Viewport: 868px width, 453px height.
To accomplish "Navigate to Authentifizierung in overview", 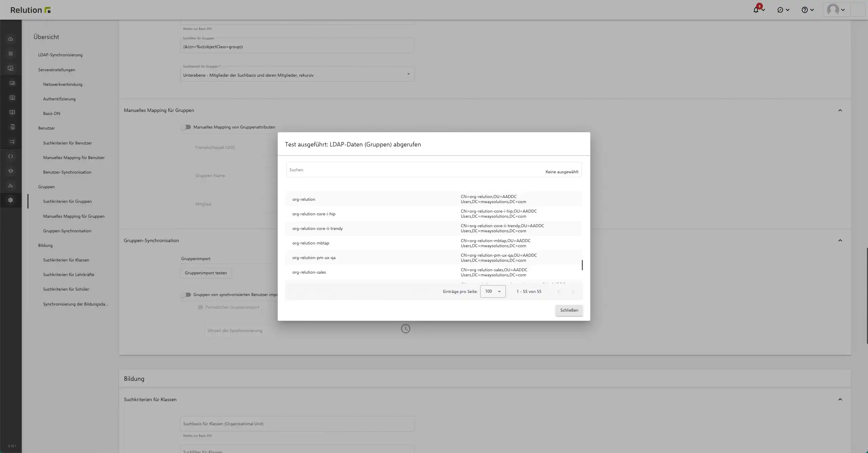I will click(x=59, y=99).
